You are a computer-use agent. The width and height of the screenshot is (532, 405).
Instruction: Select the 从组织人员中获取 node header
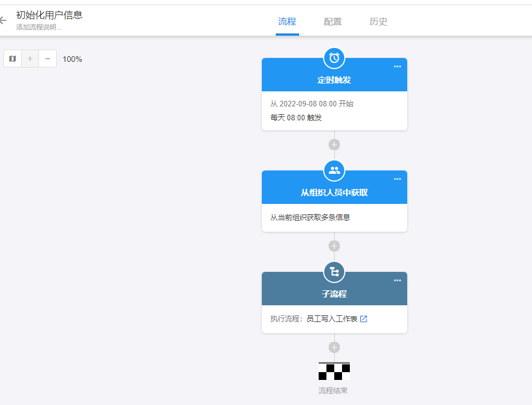334,187
